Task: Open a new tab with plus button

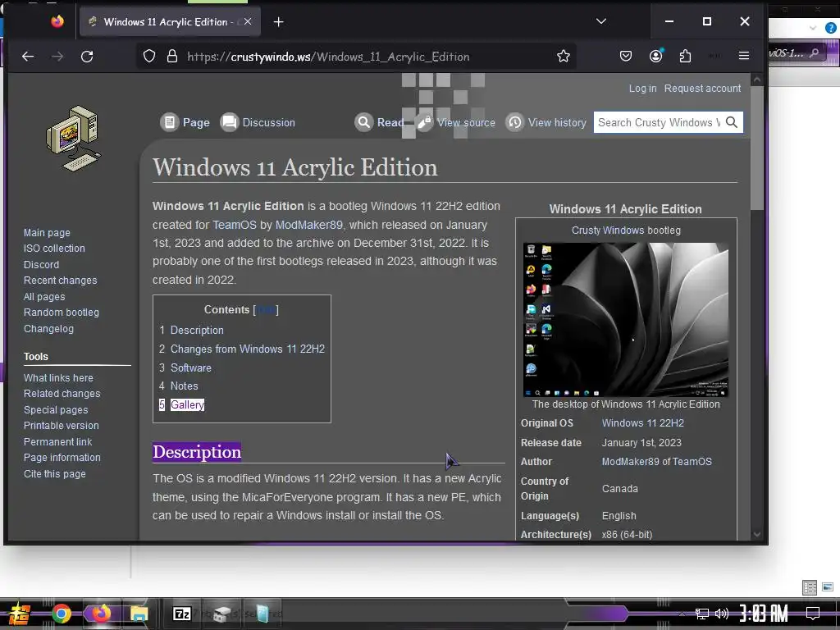Action: click(279, 22)
